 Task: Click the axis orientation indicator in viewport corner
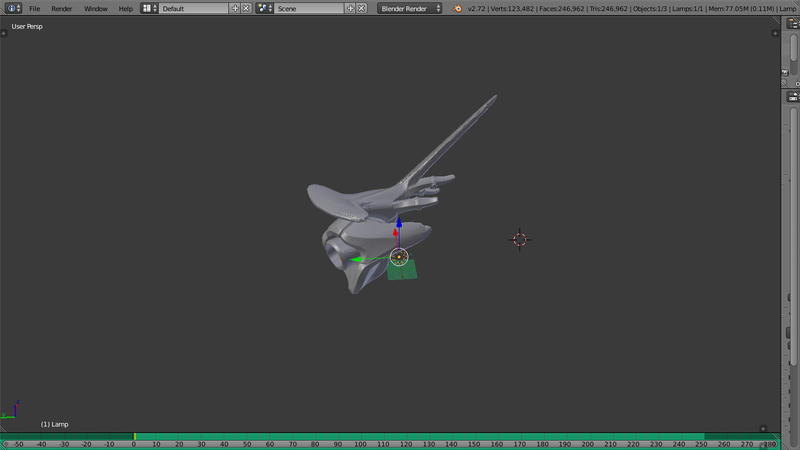[11, 410]
